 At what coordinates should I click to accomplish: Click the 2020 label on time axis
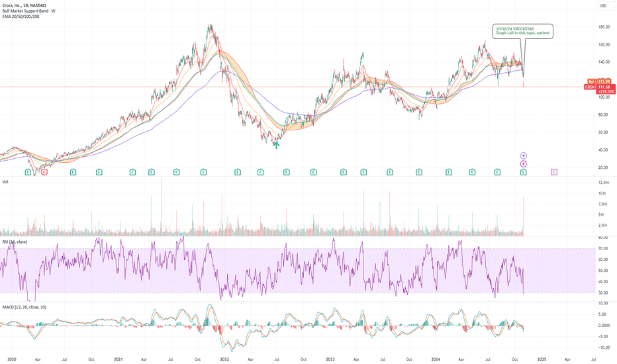pos(11,359)
